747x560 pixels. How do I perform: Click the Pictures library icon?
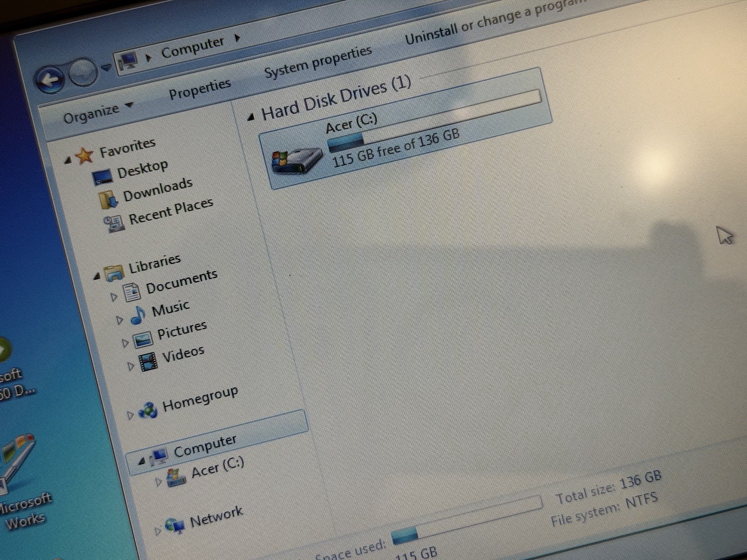[143, 340]
